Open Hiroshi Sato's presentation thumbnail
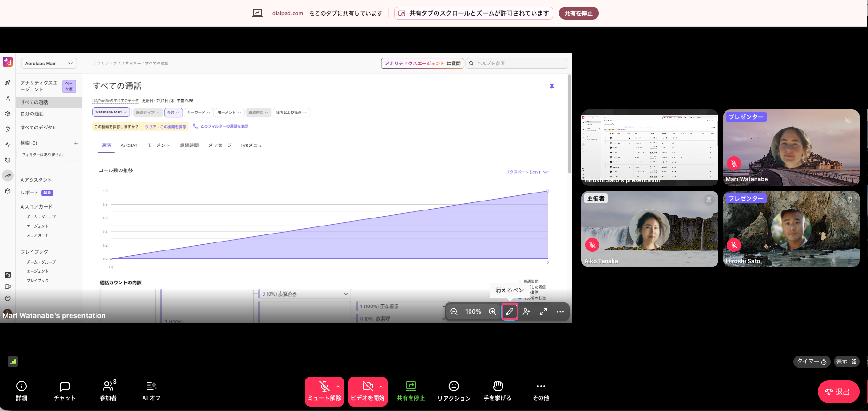 coord(650,148)
